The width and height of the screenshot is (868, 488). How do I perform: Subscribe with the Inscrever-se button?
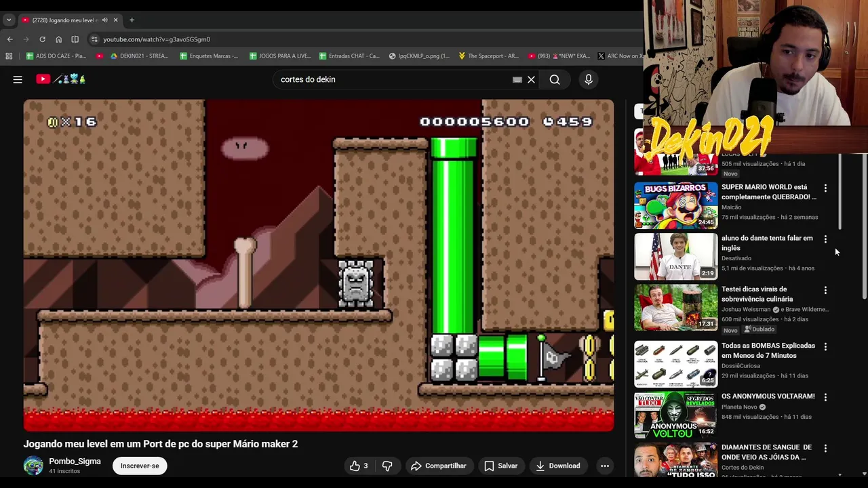[140, 466]
